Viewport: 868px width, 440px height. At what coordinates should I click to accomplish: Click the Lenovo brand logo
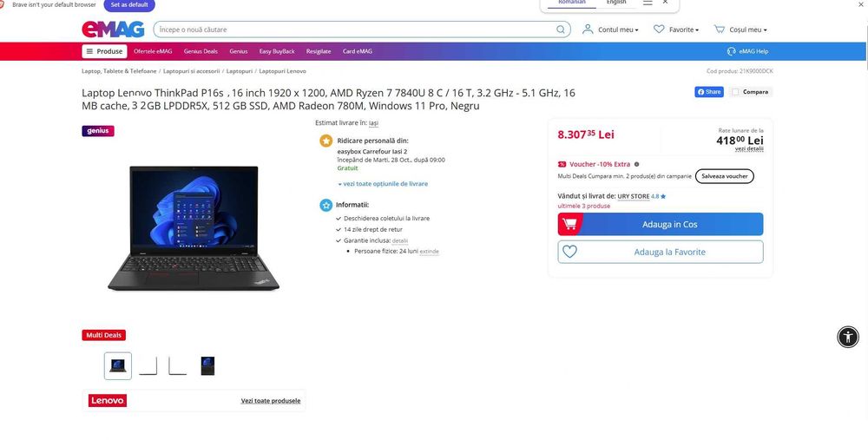[x=108, y=401]
